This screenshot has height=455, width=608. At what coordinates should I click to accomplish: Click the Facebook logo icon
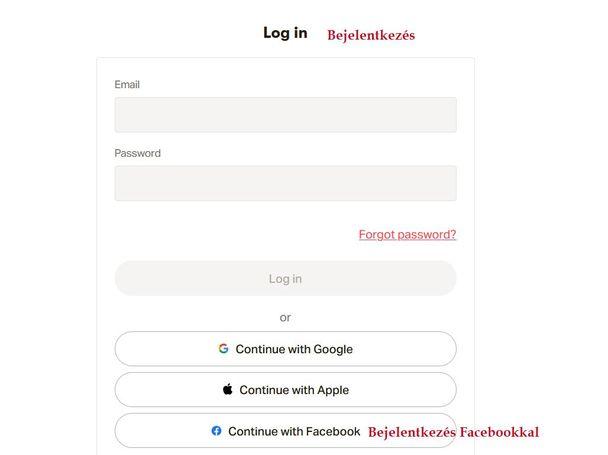coord(216,431)
